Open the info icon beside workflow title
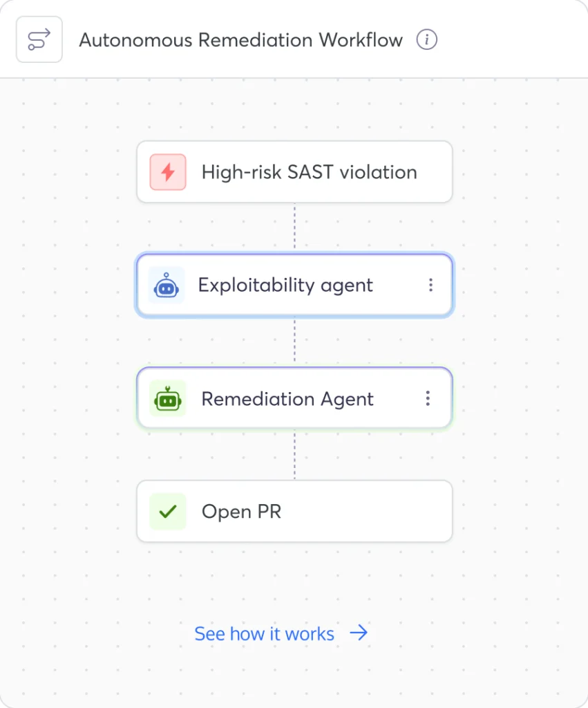The image size is (588, 708). click(x=426, y=39)
